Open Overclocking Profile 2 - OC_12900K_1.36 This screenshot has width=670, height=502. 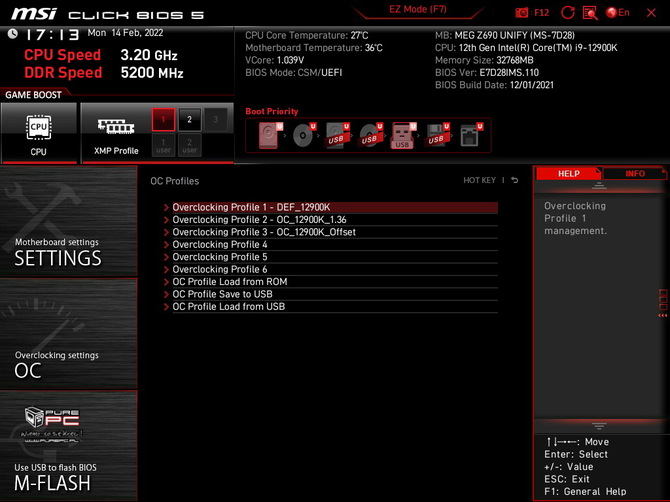[x=335, y=220]
